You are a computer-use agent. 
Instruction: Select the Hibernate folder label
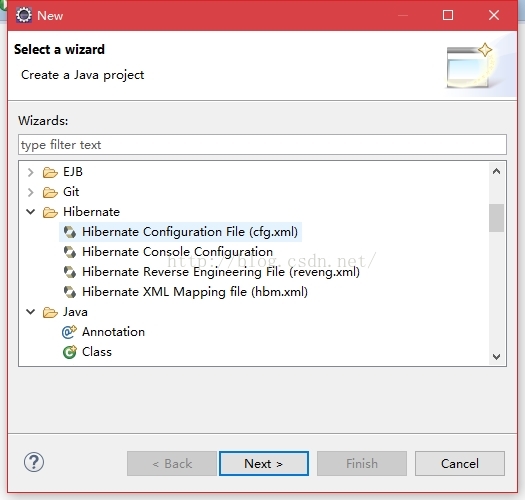tap(91, 212)
